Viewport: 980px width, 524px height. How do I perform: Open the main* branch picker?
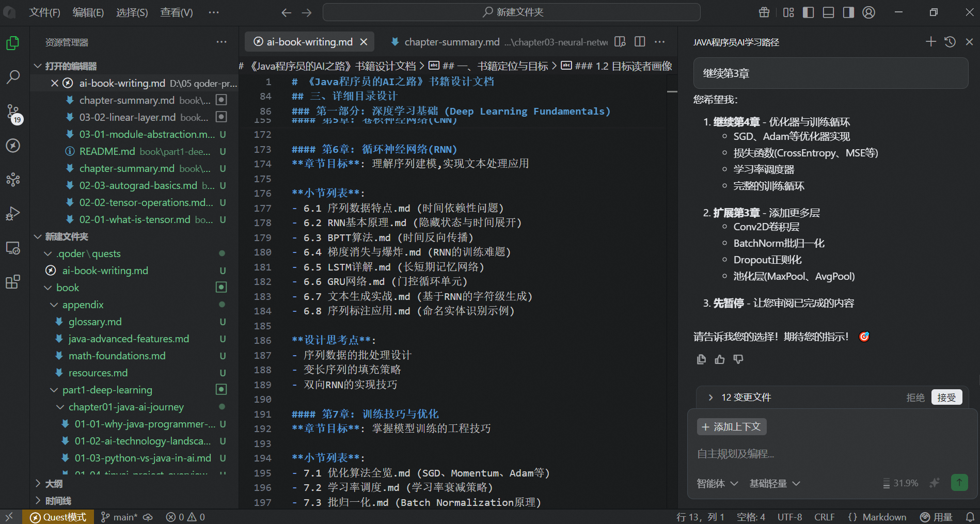click(x=120, y=517)
